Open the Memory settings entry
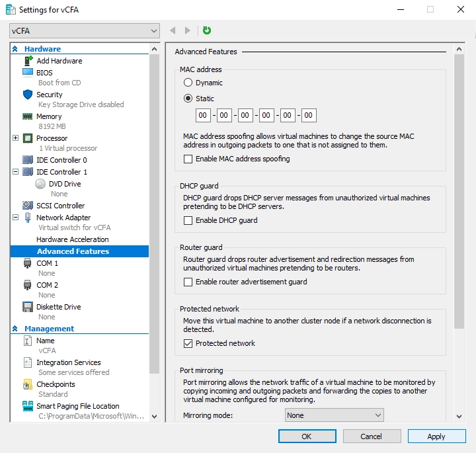 [49, 116]
